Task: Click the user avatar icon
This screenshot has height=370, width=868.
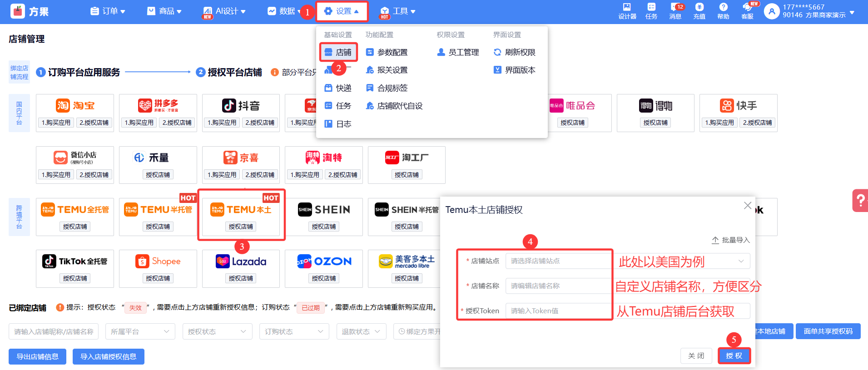Action: pos(772,11)
